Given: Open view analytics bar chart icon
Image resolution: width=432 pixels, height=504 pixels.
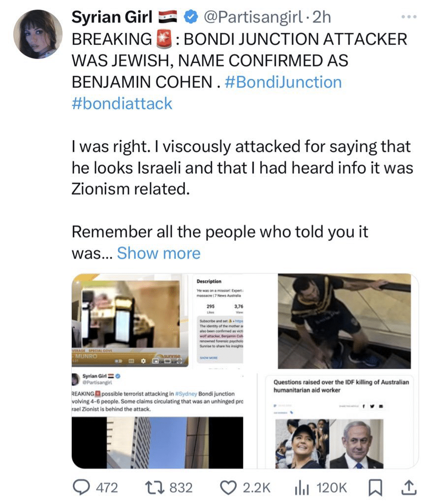Looking at the screenshot, I should click(302, 488).
